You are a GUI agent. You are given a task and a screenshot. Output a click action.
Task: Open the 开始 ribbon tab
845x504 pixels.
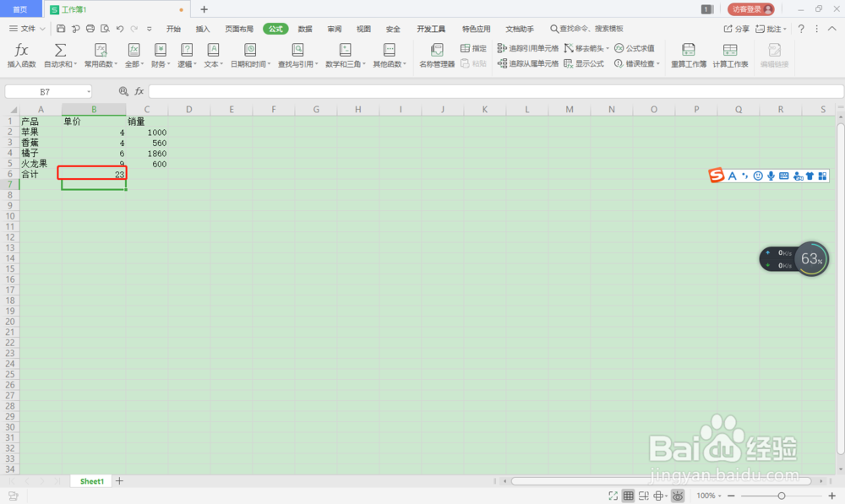point(173,29)
